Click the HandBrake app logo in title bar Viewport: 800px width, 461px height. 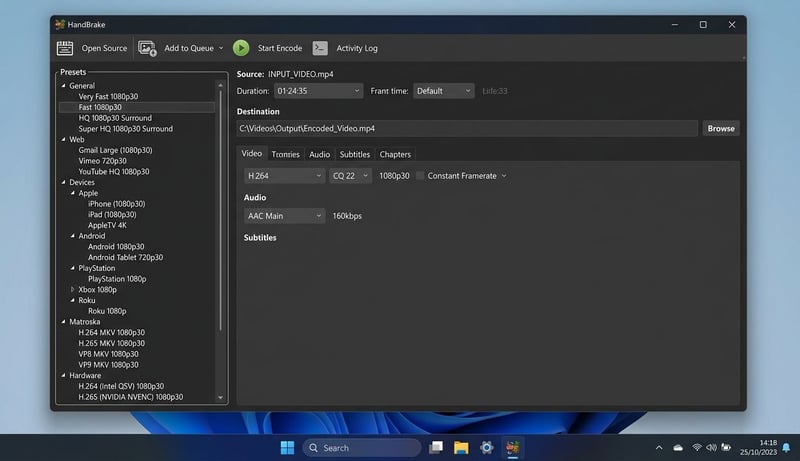(60, 24)
